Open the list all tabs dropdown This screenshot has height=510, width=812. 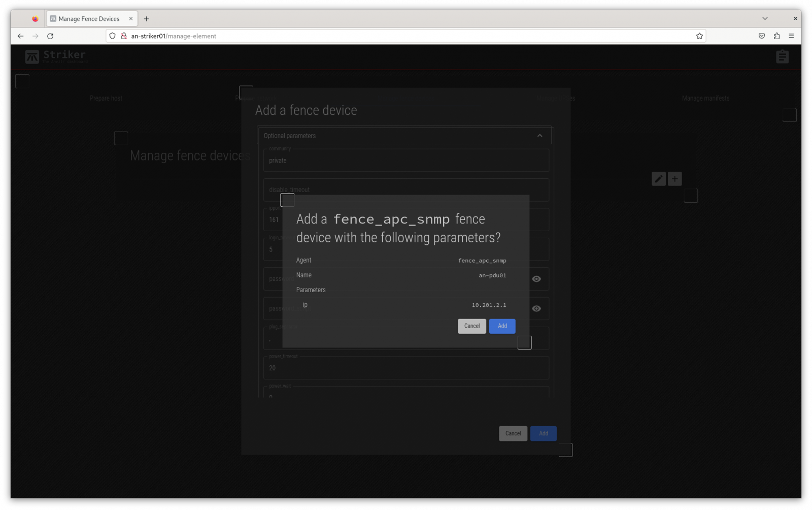[765, 18]
